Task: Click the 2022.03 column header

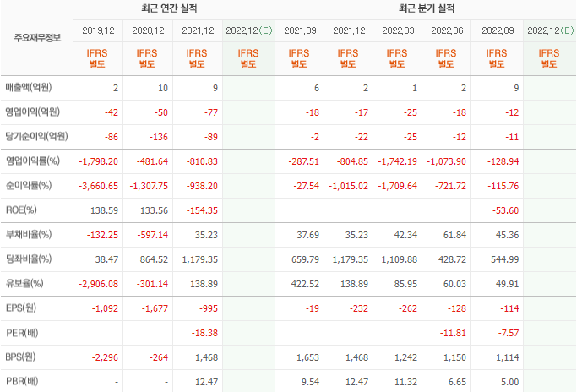Action: (x=398, y=30)
